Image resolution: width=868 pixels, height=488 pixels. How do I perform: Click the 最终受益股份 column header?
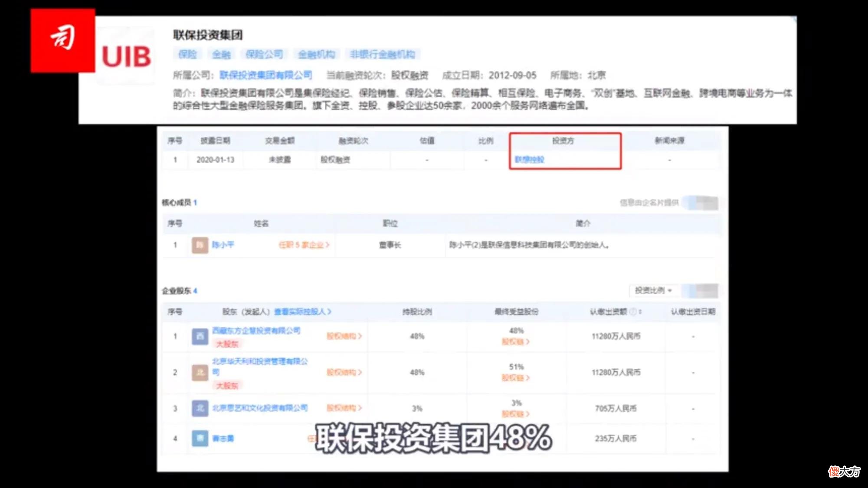pos(516,311)
